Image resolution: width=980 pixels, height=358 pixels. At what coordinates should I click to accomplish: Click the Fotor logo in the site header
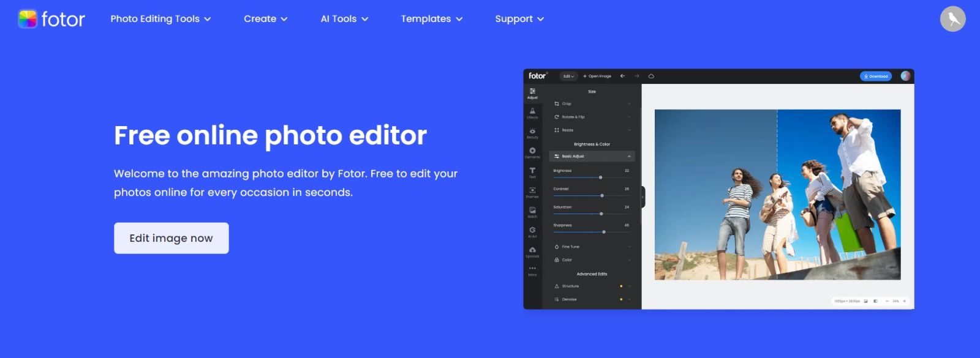click(51, 19)
